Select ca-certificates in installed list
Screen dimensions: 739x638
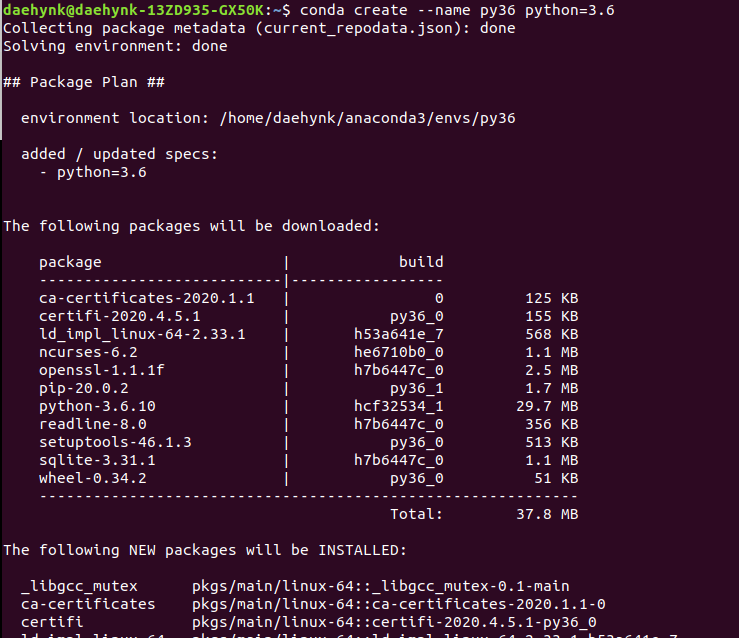point(88,605)
